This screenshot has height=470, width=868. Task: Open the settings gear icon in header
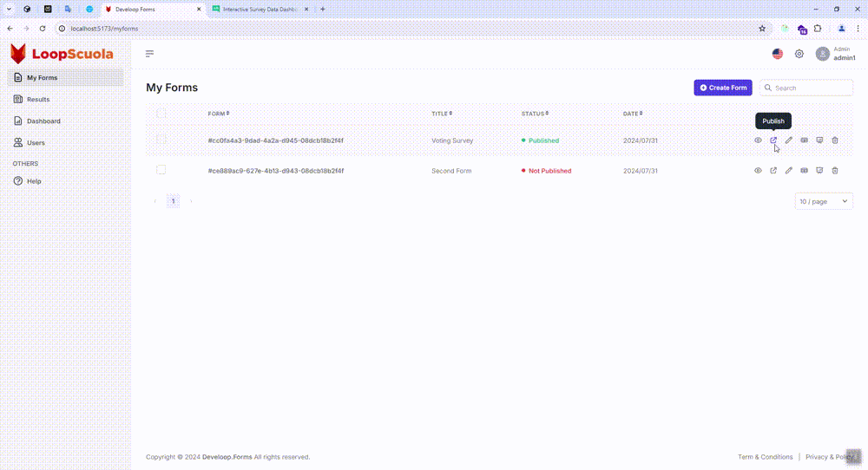(799, 54)
